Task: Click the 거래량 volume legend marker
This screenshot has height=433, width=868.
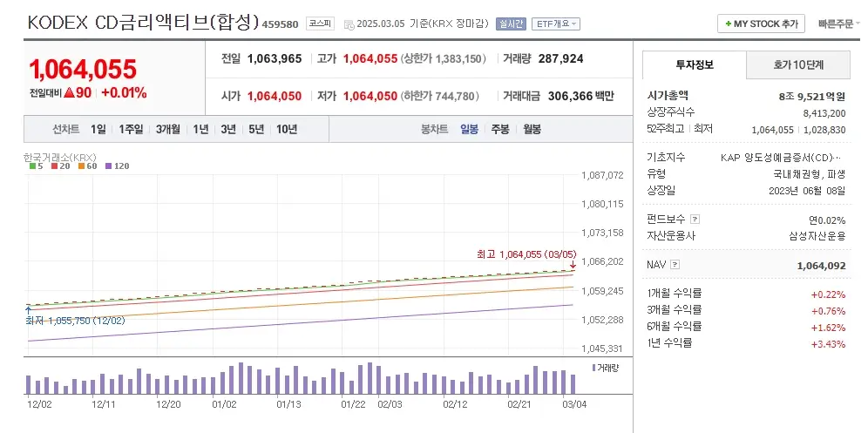Action: pos(593,369)
